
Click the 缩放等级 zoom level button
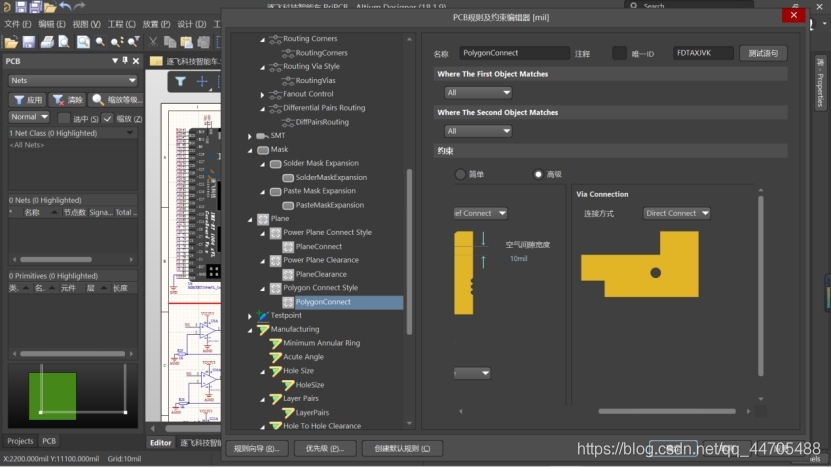pos(114,100)
